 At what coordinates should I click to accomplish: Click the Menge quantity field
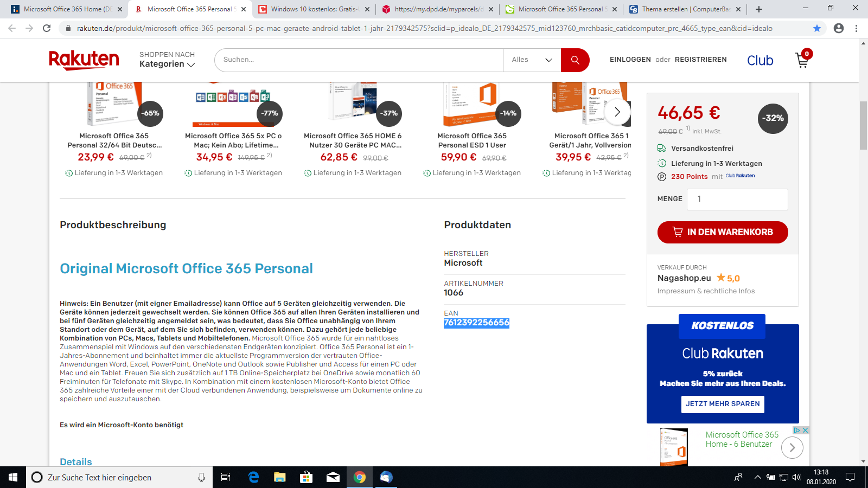[x=737, y=199]
